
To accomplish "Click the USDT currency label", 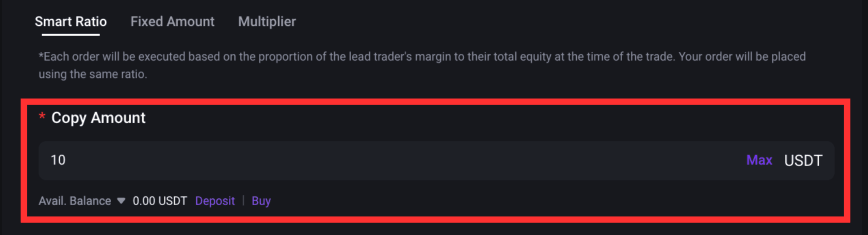I will click(x=803, y=160).
